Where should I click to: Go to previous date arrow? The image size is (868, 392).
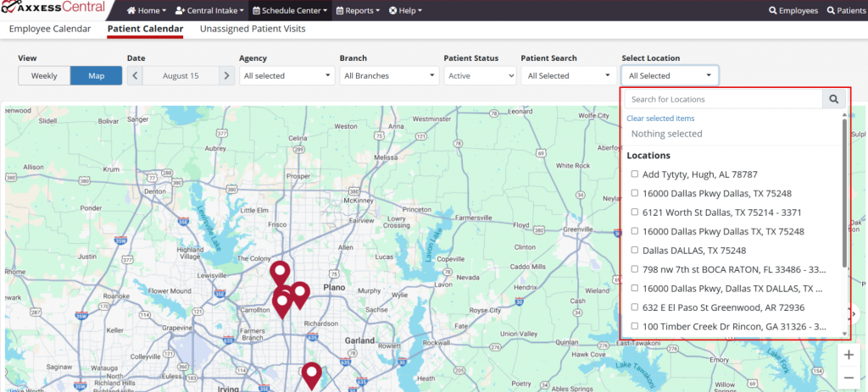coord(135,75)
